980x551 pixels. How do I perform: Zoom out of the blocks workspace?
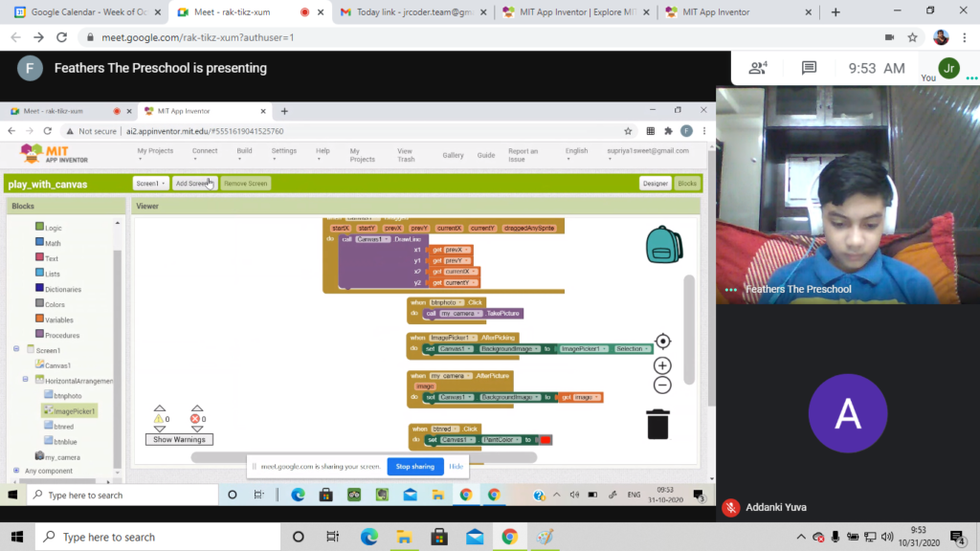tap(662, 385)
